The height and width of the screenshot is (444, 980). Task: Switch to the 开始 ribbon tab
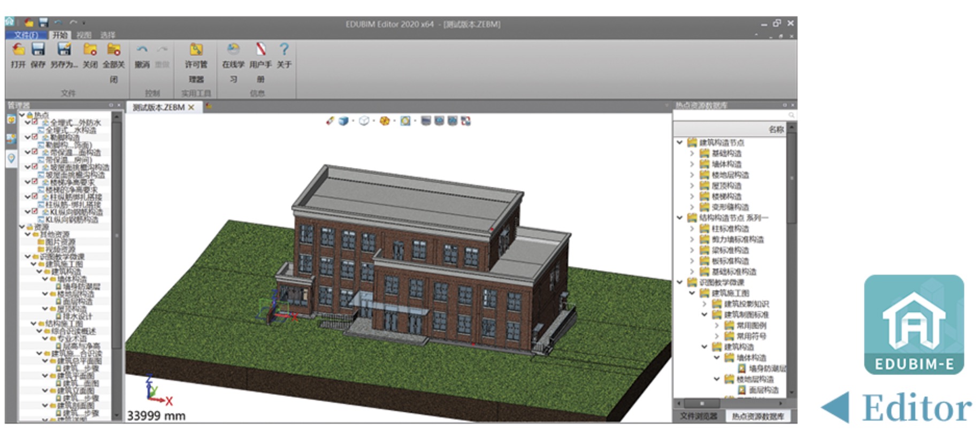click(60, 35)
